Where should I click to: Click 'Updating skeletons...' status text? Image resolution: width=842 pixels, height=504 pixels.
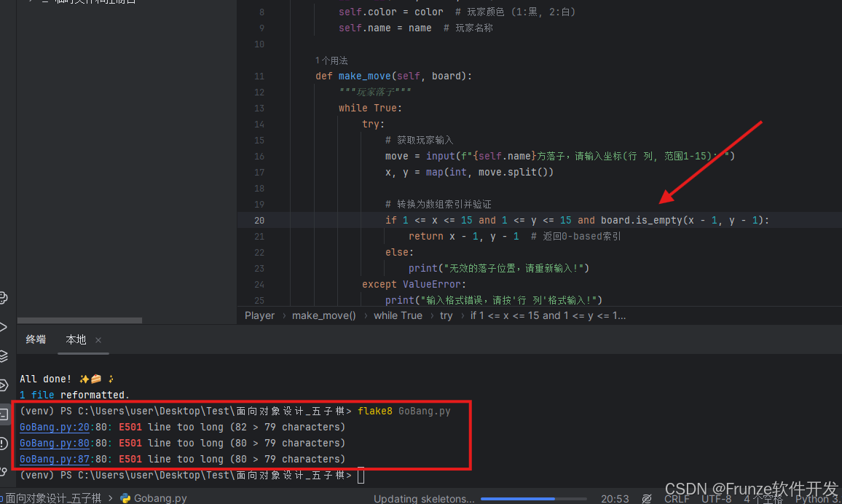(424, 499)
